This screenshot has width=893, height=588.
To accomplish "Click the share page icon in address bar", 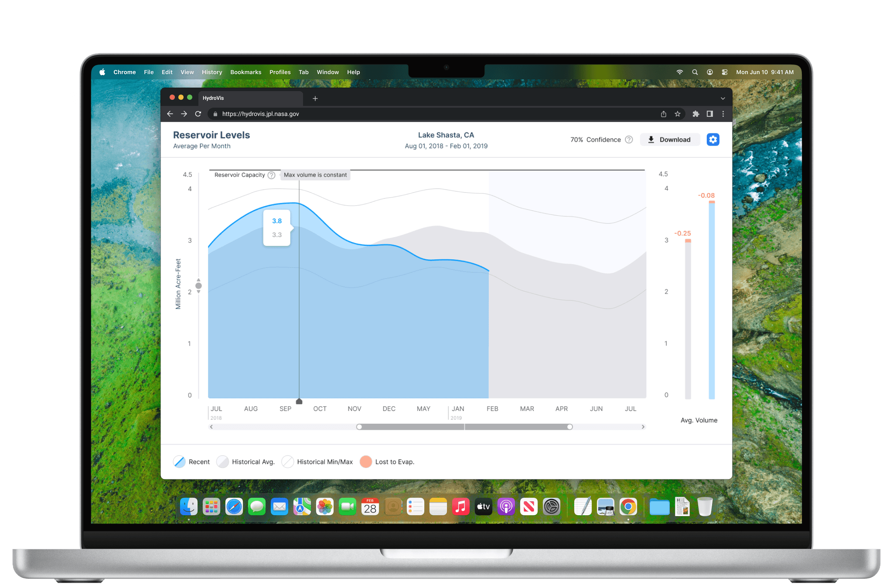I will click(663, 114).
